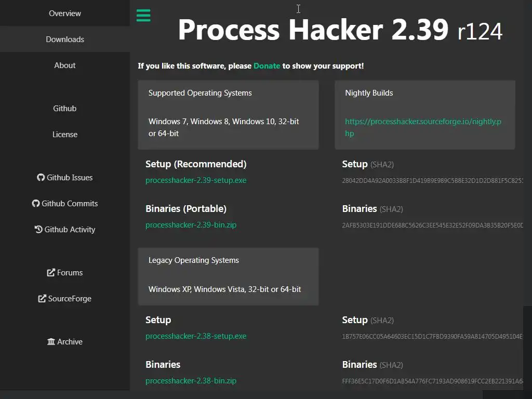Download processhacker-2.39-setup.exe
This screenshot has width=532, height=399.
pyautogui.click(x=196, y=180)
